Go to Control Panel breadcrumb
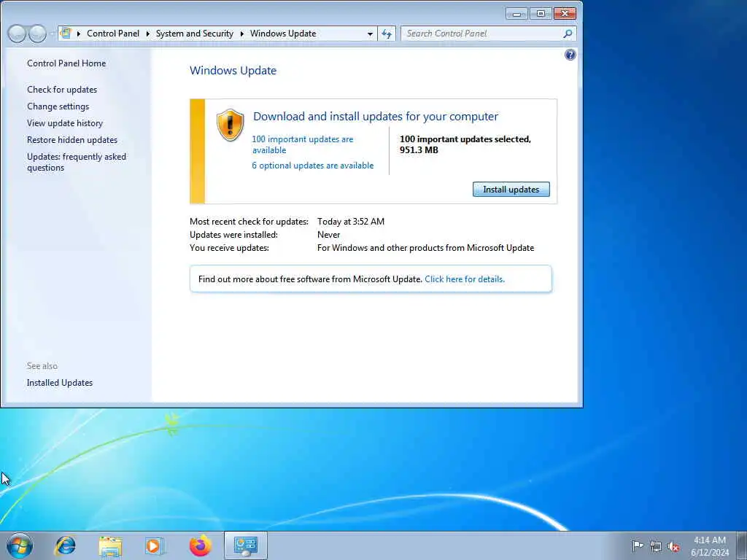 pyautogui.click(x=113, y=34)
